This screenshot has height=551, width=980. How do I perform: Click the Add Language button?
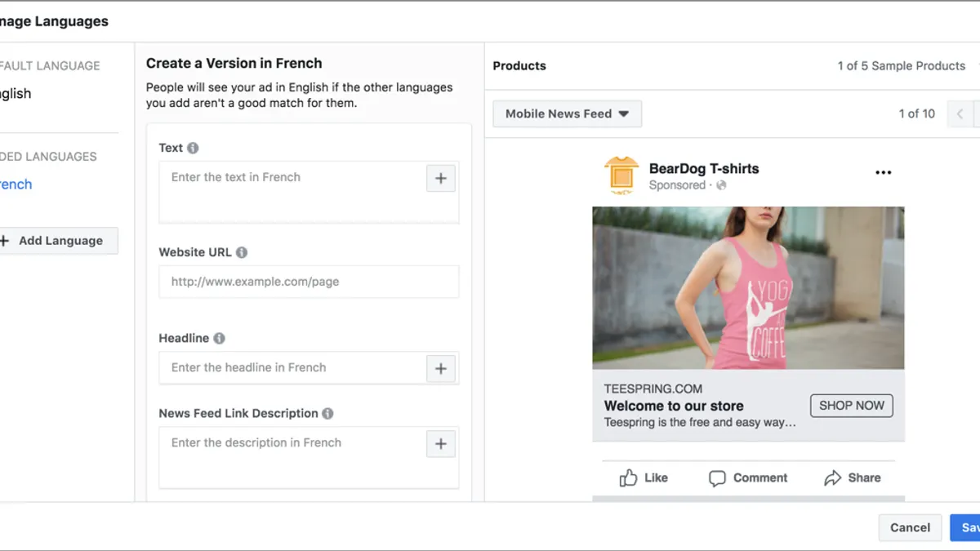(57, 240)
